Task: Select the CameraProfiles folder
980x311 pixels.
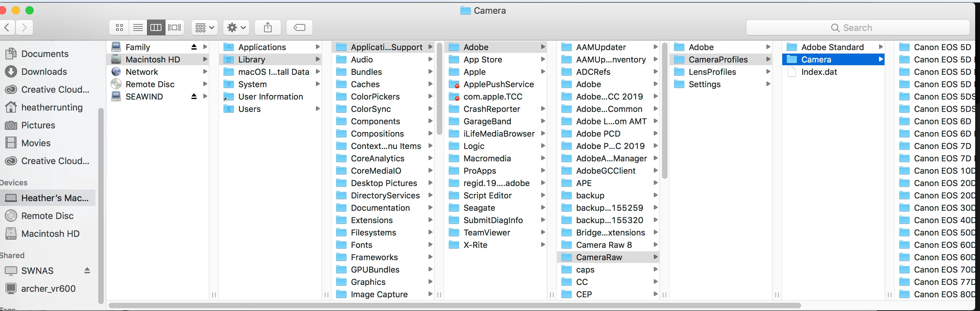Action: click(x=721, y=60)
